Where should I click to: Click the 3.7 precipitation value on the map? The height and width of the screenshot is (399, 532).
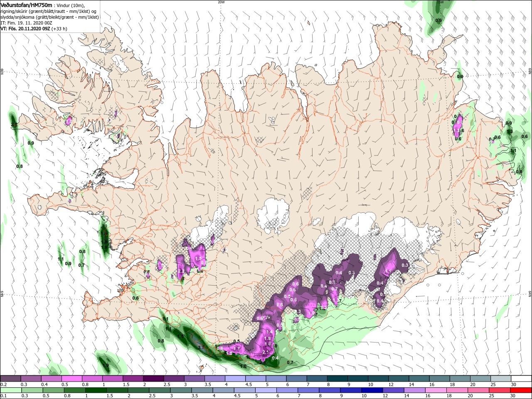point(202,347)
